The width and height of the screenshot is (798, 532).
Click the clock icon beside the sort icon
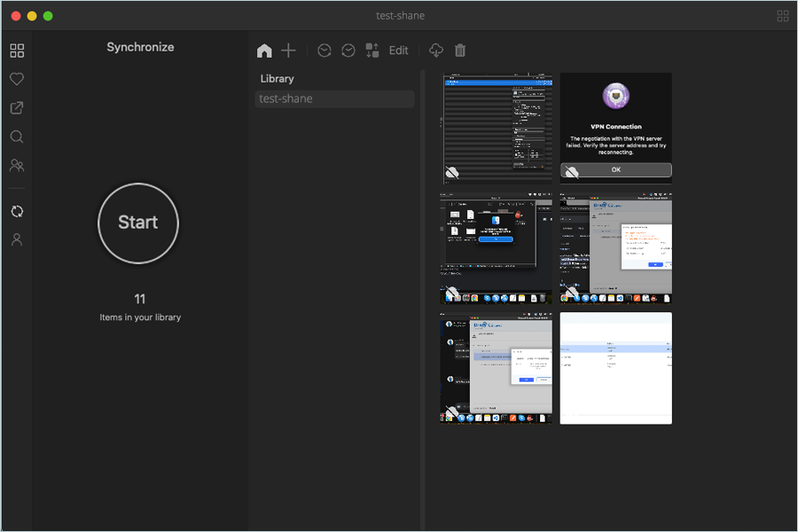pyautogui.click(x=348, y=51)
